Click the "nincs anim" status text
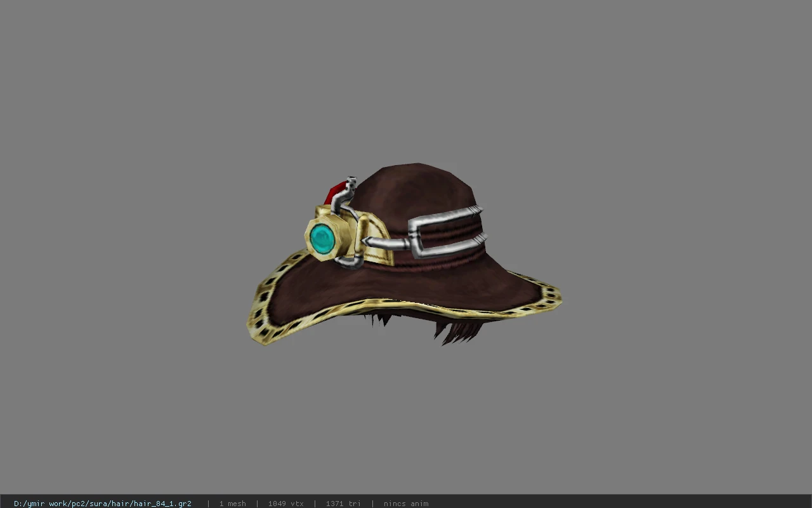Image resolution: width=812 pixels, height=508 pixels. pyautogui.click(x=406, y=504)
